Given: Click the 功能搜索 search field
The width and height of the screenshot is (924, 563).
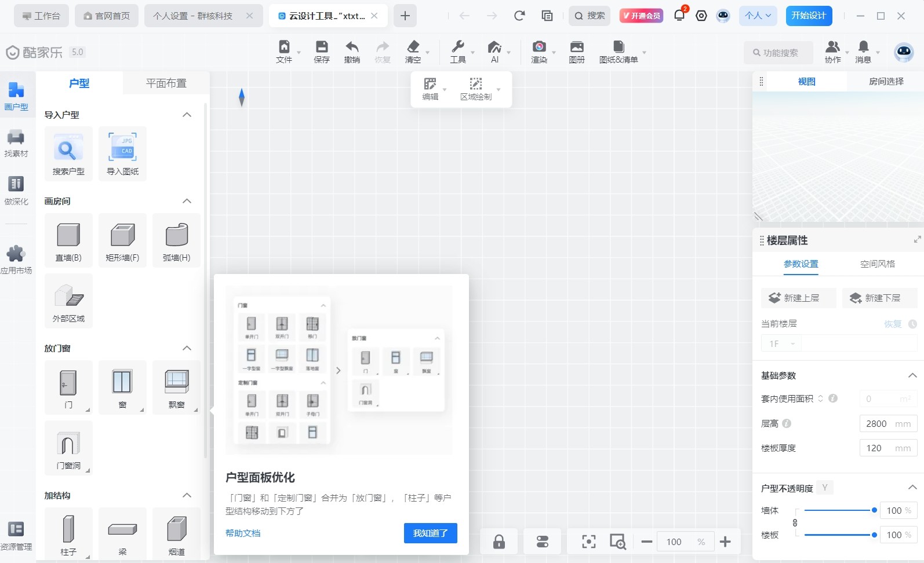Looking at the screenshot, I should pos(779,53).
